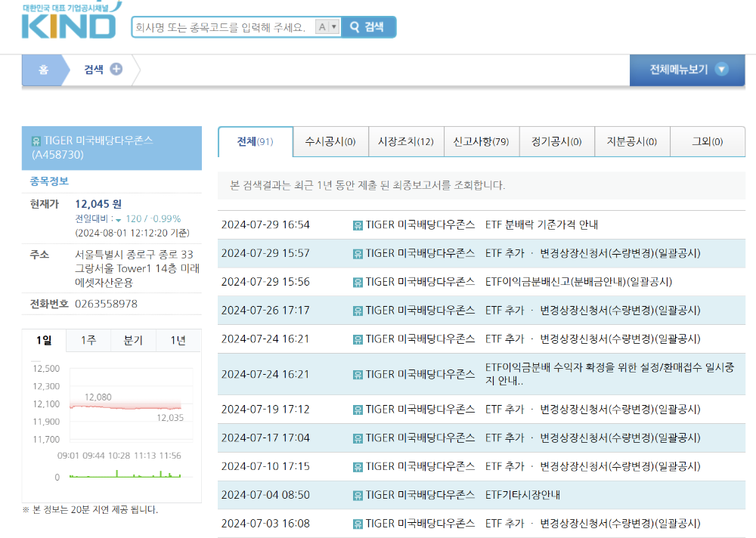Open 변경상장신청서 disclosure dated 2024-07-26 17:17

[x=593, y=311]
